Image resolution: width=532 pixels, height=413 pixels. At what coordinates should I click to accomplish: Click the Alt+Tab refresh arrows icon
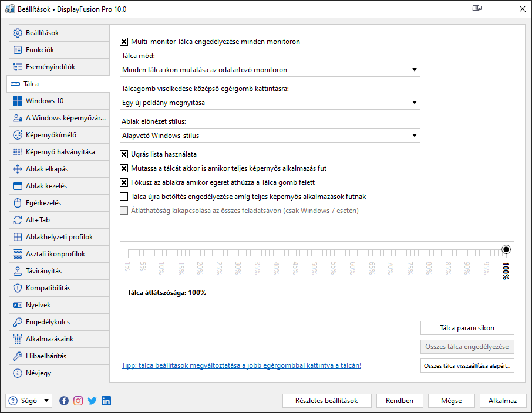click(x=17, y=220)
